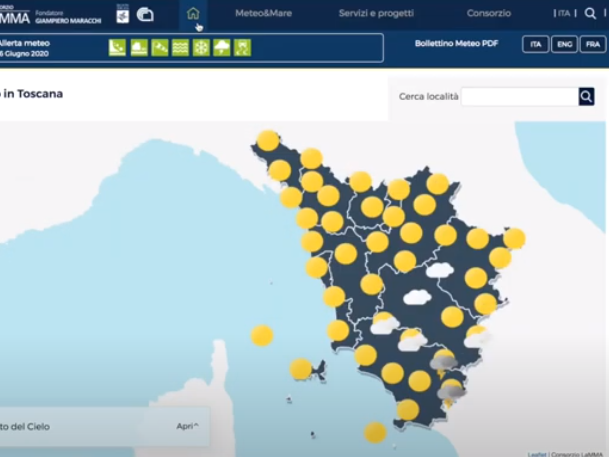
Task: Click the northernmost sun icon at Tuscany's tip
Action: (x=268, y=141)
